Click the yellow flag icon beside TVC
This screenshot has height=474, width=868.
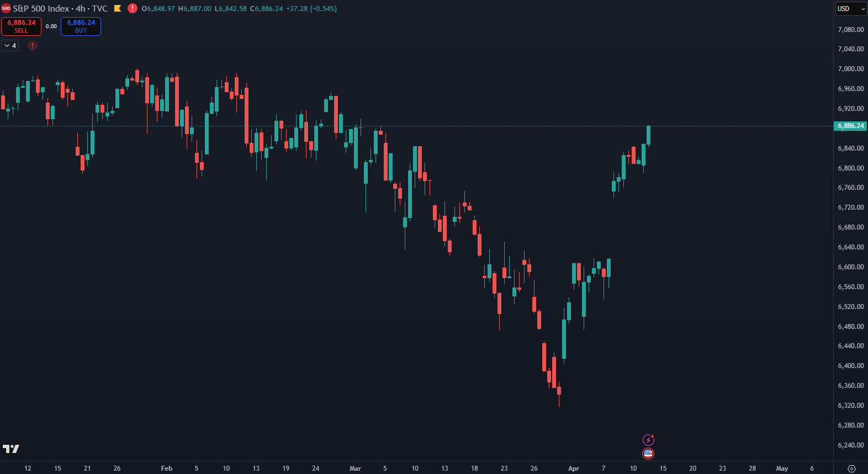pyautogui.click(x=118, y=8)
